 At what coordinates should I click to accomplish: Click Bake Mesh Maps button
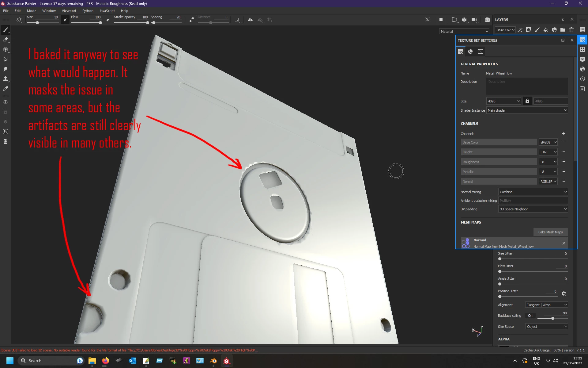550,232
